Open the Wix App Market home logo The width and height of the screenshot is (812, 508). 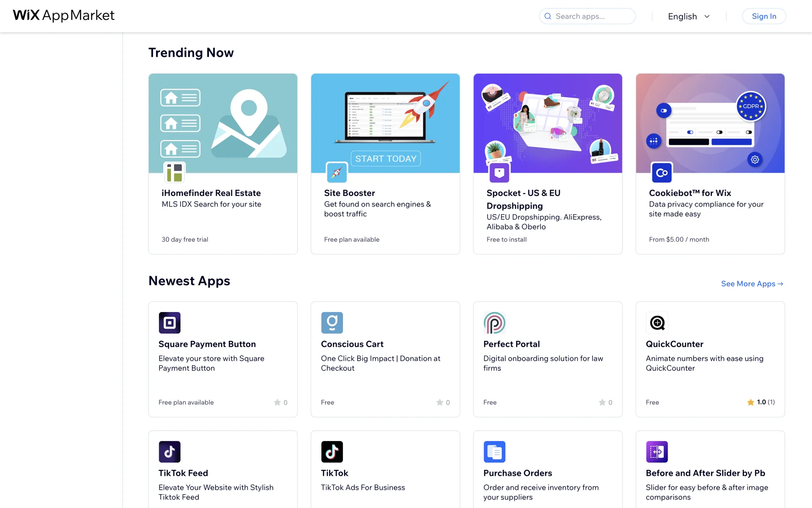[x=64, y=16]
